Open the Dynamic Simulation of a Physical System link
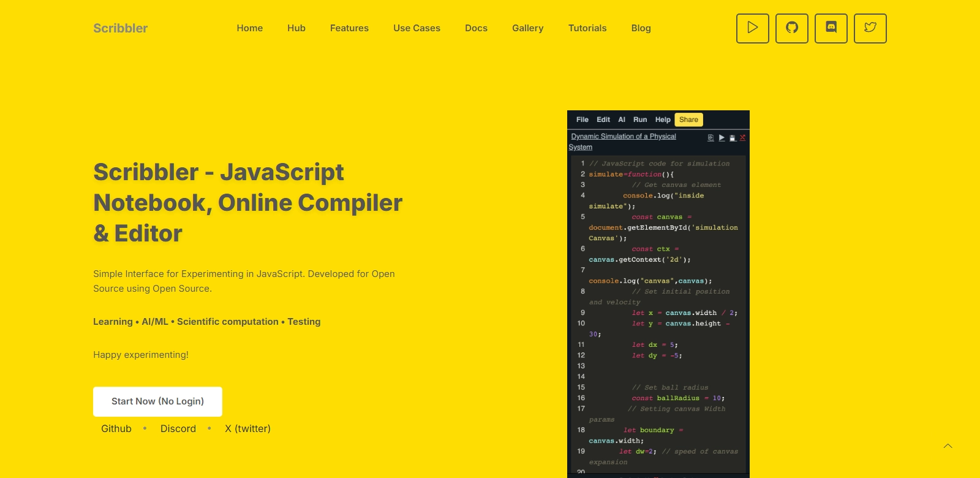Image resolution: width=980 pixels, height=478 pixels. click(x=623, y=137)
